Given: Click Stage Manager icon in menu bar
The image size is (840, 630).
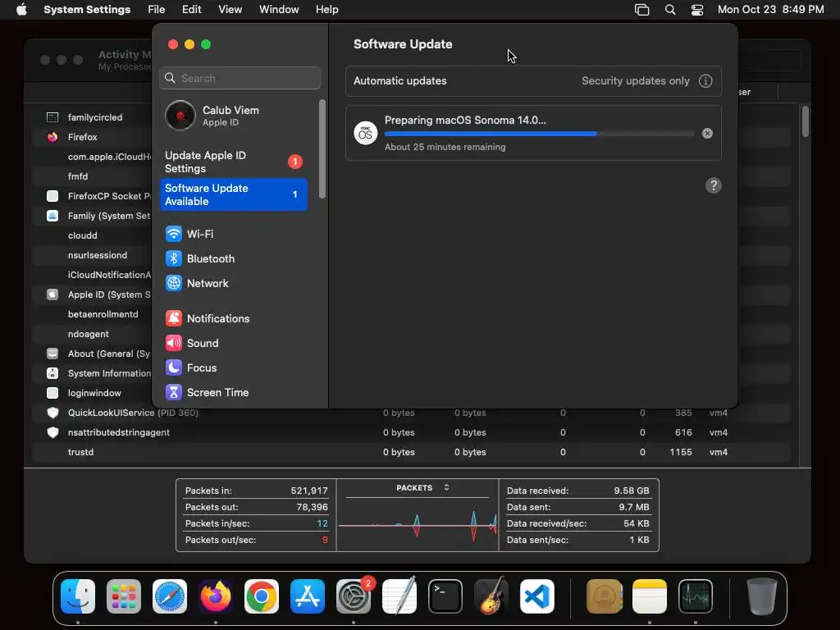Looking at the screenshot, I should 641,10.
